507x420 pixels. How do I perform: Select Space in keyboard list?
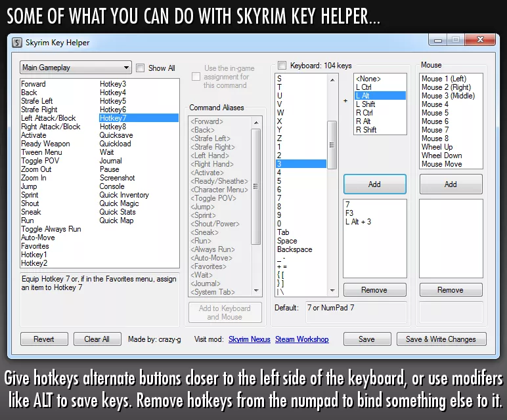(x=287, y=241)
